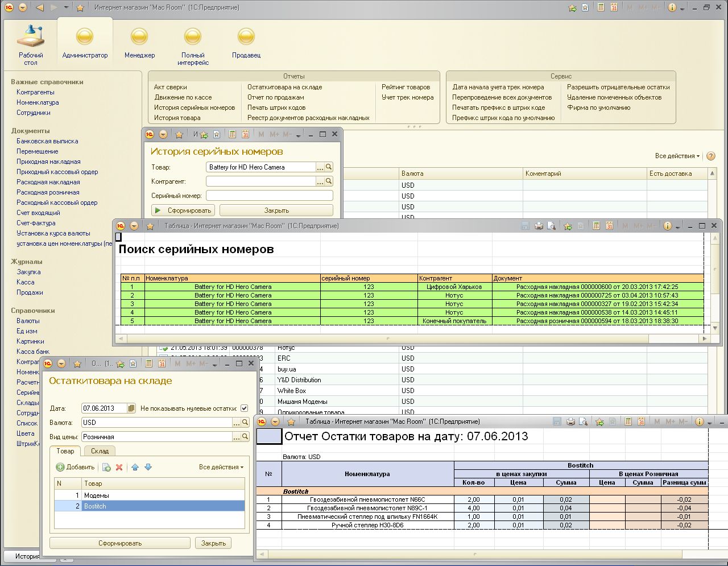This screenshot has width=728, height=566.
Task: Open the Номенклатура directory link
Action: (38, 102)
